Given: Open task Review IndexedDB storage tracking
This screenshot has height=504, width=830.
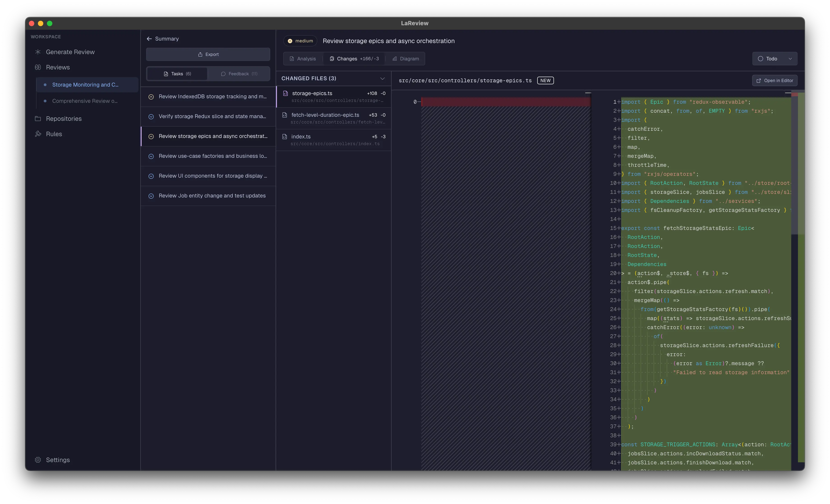Looking at the screenshot, I should point(208,97).
